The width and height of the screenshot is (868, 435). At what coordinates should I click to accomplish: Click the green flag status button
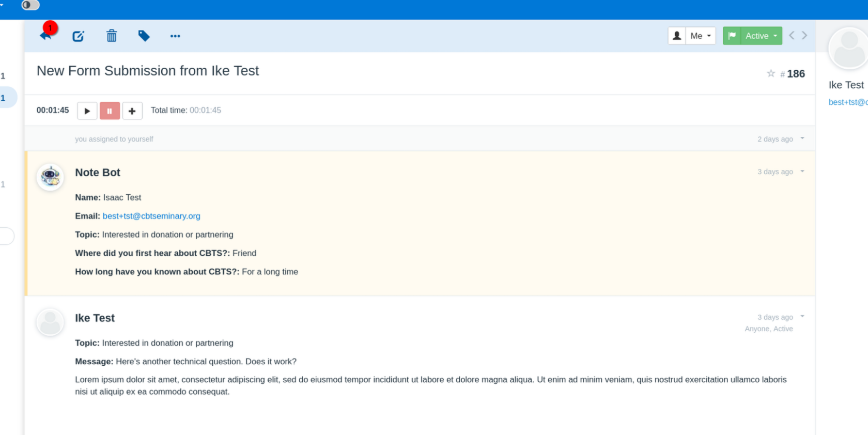732,36
